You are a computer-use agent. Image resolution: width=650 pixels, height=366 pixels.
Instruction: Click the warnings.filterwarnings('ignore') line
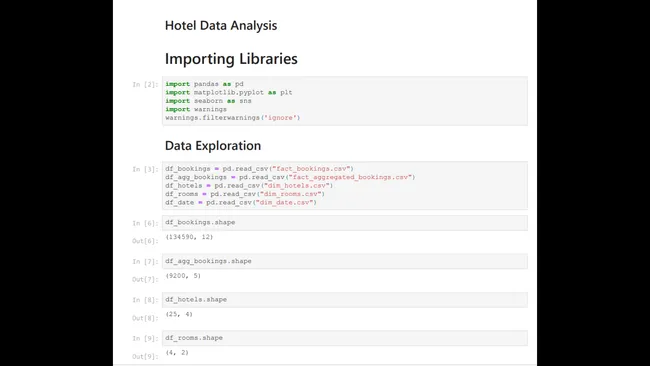click(233, 118)
